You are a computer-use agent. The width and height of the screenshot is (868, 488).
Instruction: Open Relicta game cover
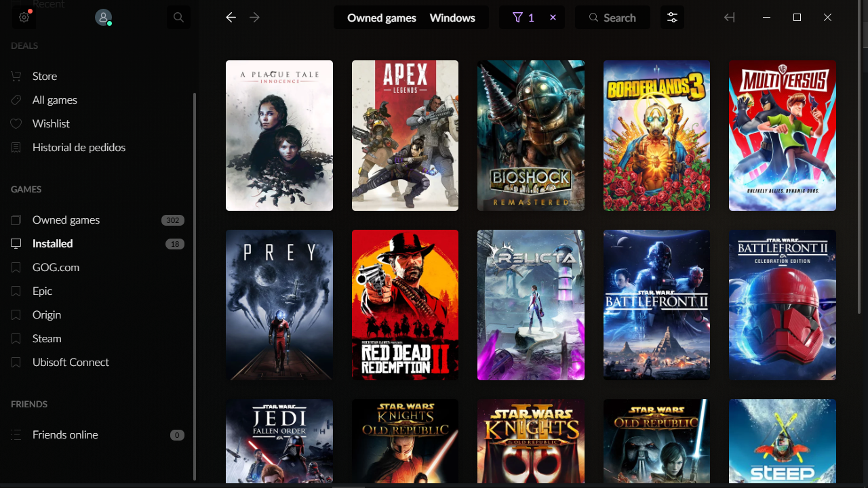(x=531, y=305)
